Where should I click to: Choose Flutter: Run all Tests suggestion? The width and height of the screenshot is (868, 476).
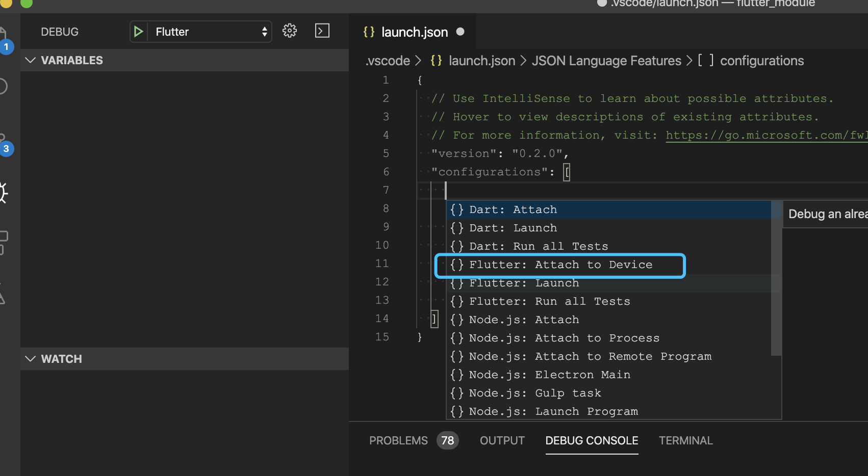(609, 301)
